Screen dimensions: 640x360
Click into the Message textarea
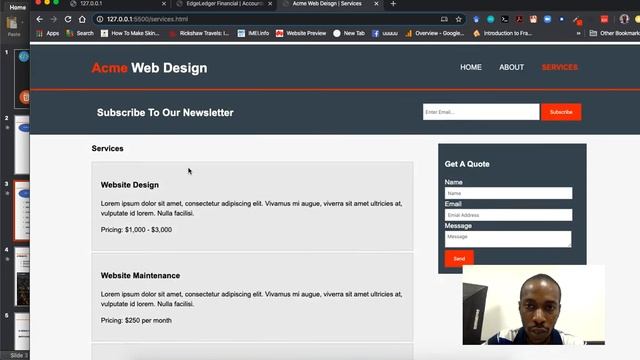tap(508, 239)
